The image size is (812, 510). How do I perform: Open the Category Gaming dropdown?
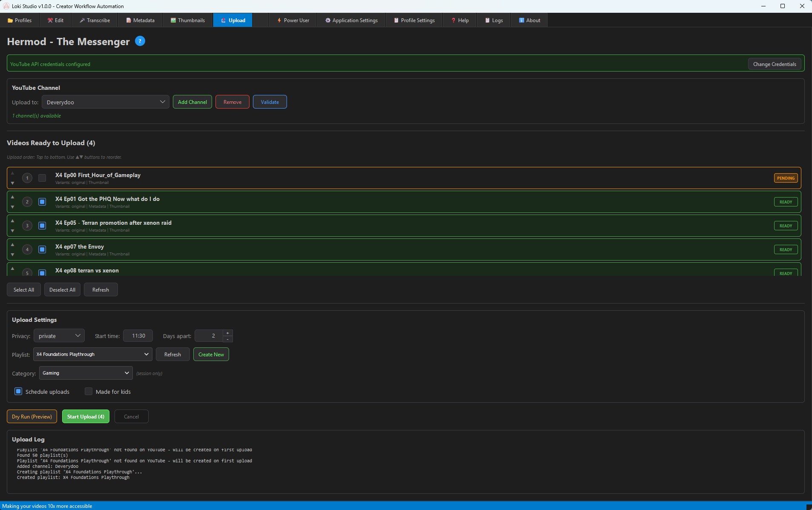click(86, 373)
